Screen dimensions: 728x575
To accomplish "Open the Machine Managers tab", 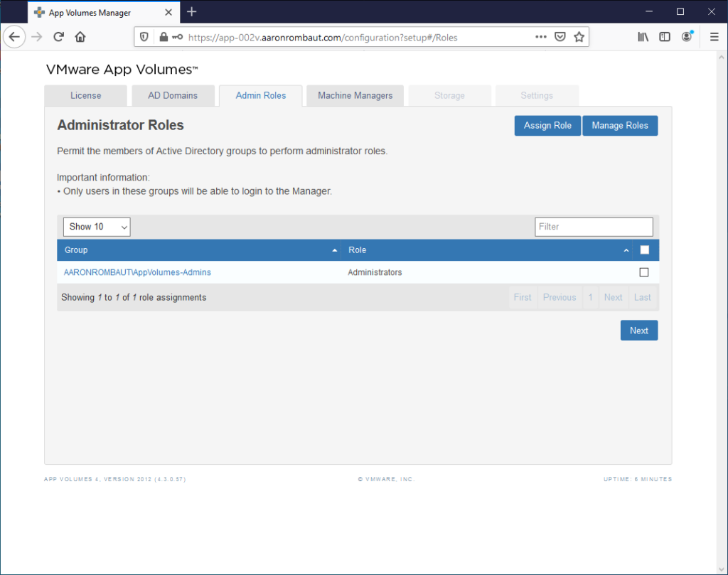I will [x=355, y=95].
